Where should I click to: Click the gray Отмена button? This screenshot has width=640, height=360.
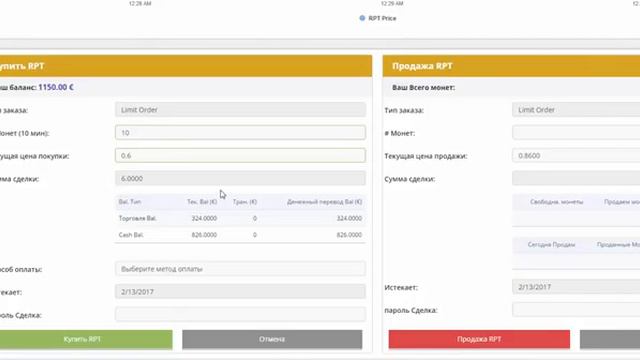tap(272, 339)
